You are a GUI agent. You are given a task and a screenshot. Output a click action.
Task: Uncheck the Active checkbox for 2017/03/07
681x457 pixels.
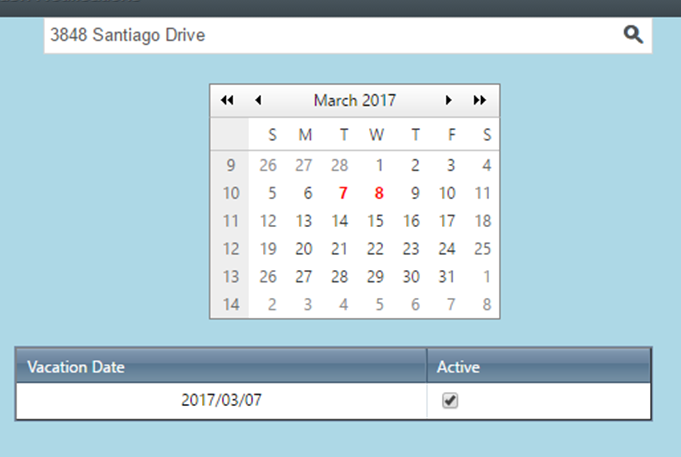coord(450,400)
